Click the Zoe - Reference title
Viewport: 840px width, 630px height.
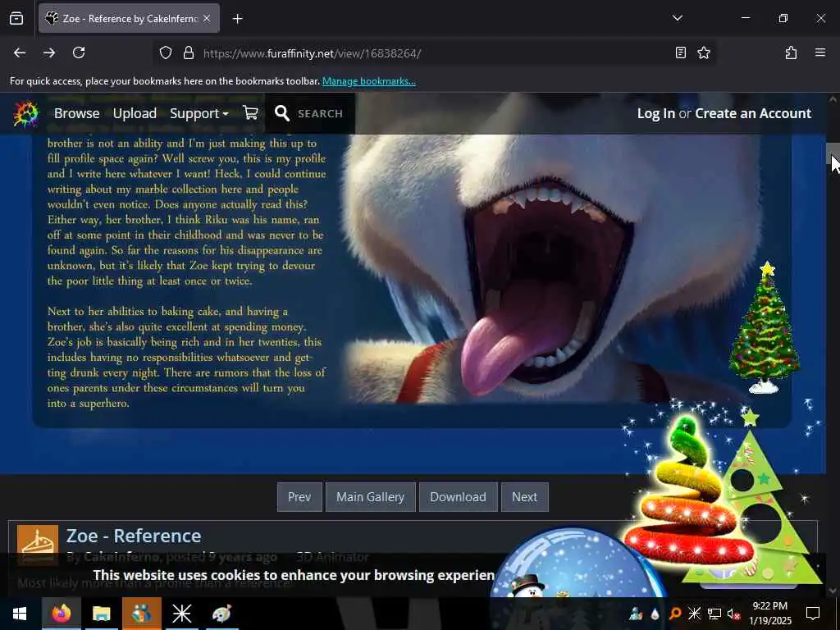134,536
